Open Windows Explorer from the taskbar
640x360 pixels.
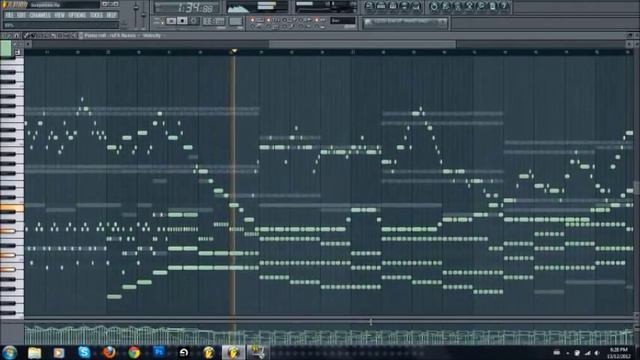[x=35, y=353]
